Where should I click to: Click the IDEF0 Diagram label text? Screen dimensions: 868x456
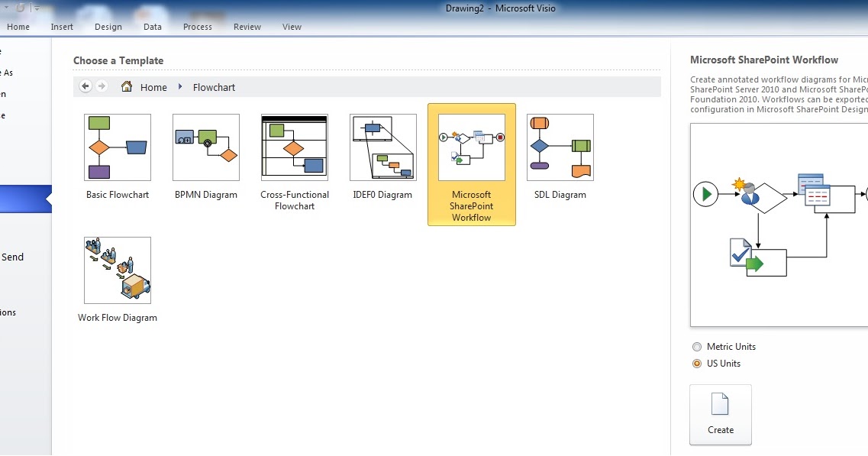click(x=382, y=195)
